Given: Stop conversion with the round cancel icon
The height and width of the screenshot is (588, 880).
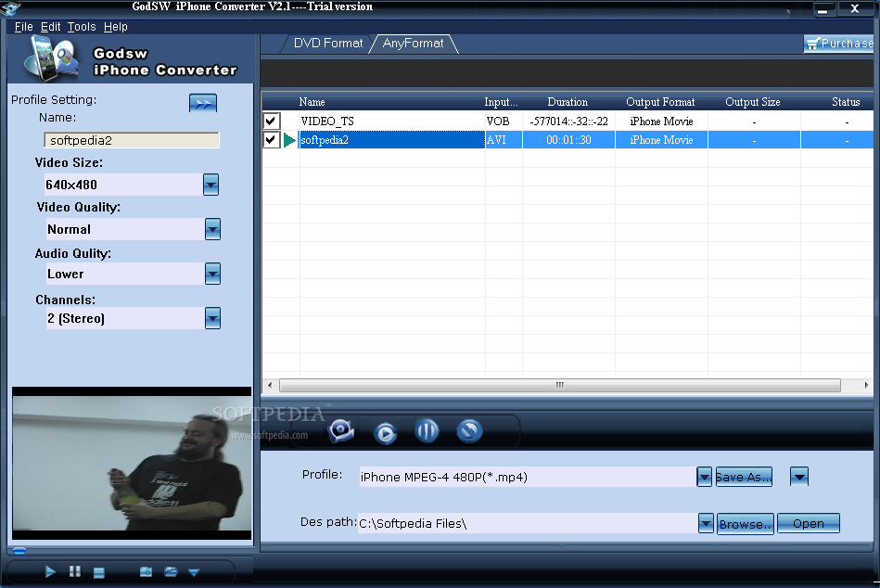Looking at the screenshot, I should pyautogui.click(x=469, y=431).
